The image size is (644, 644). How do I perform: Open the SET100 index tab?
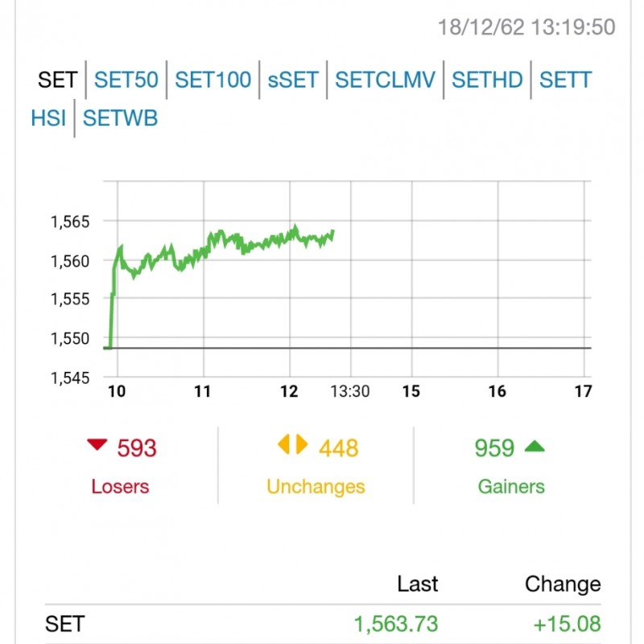tap(213, 80)
